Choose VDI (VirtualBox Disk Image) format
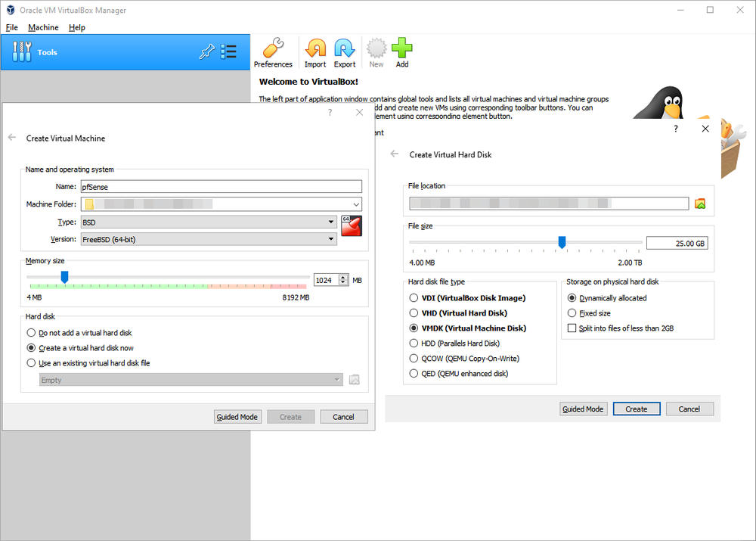This screenshot has height=541, width=756. coord(467,298)
